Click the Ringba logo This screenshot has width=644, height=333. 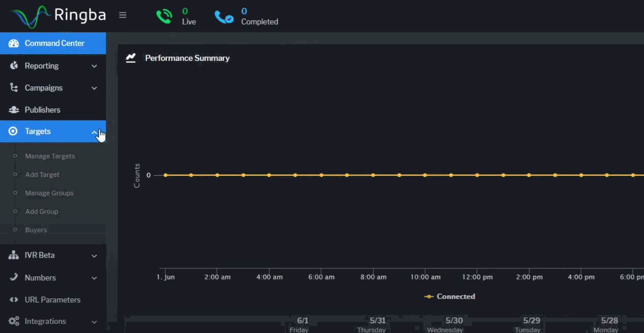pyautogui.click(x=58, y=16)
